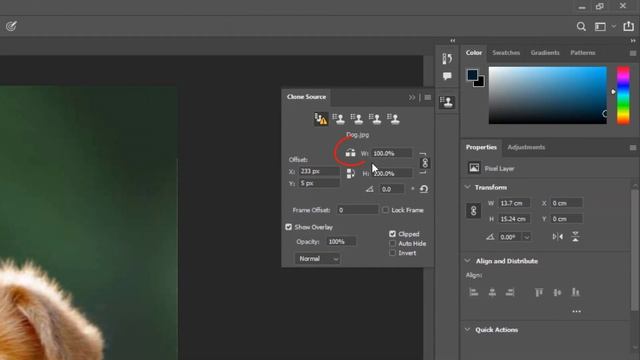This screenshot has height=360, width=640.
Task: Click the workspace layout icon
Action: 600,27
